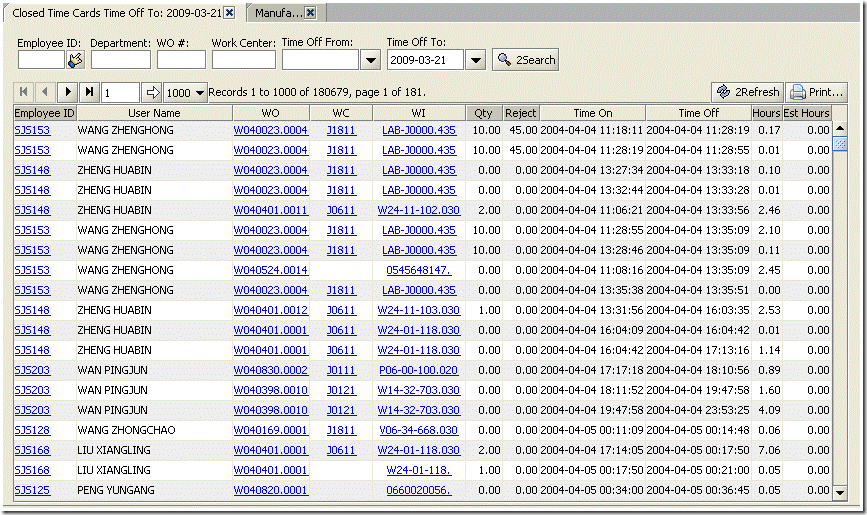This screenshot has width=867, height=515.
Task: Open the Time Off From date dropdown
Action: pyautogui.click(x=370, y=61)
